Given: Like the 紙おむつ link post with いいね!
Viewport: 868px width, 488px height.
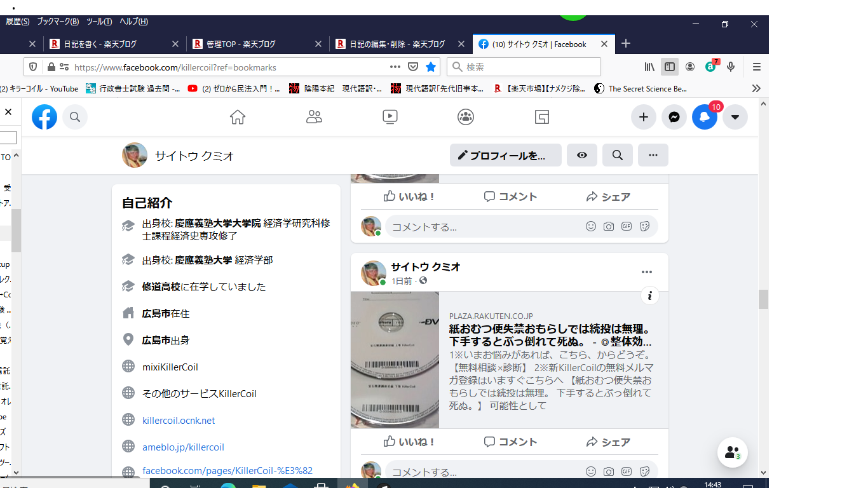Looking at the screenshot, I should (x=409, y=442).
